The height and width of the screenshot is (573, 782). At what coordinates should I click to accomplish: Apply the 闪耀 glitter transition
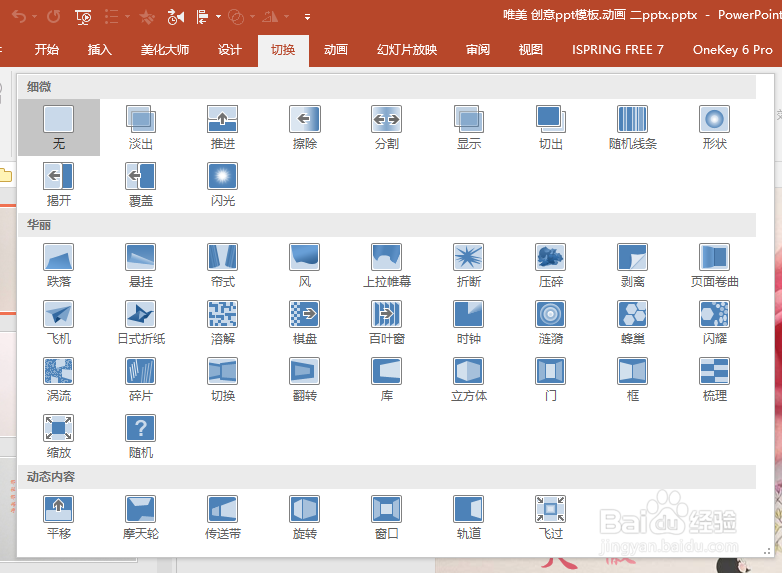pyautogui.click(x=714, y=323)
